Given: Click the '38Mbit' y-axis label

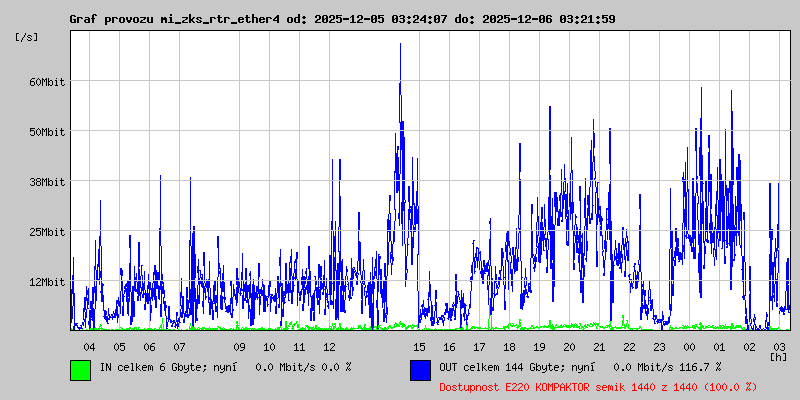Looking at the screenshot, I should [46, 182].
